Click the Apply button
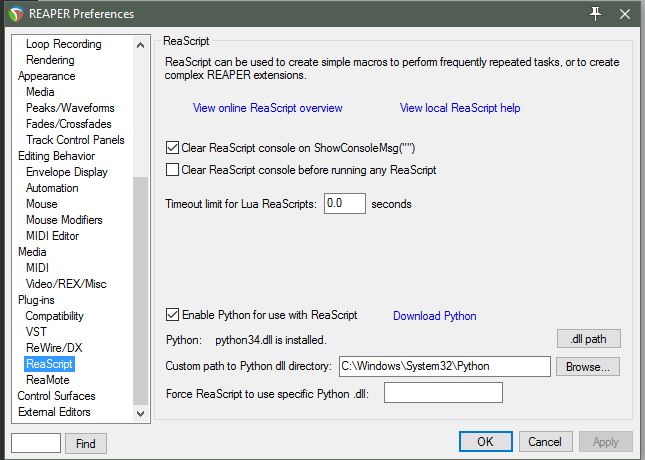This screenshot has height=460, width=645. (606, 441)
